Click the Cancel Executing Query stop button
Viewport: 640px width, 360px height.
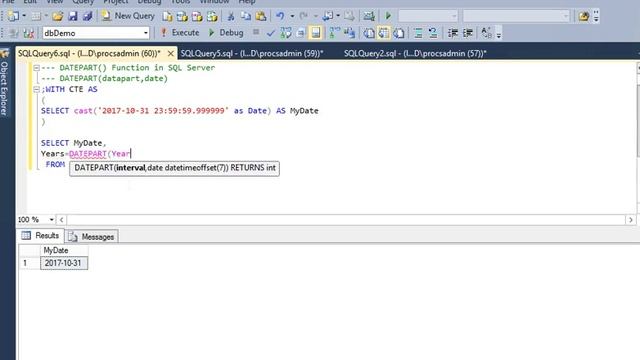pyautogui.click(x=256, y=32)
